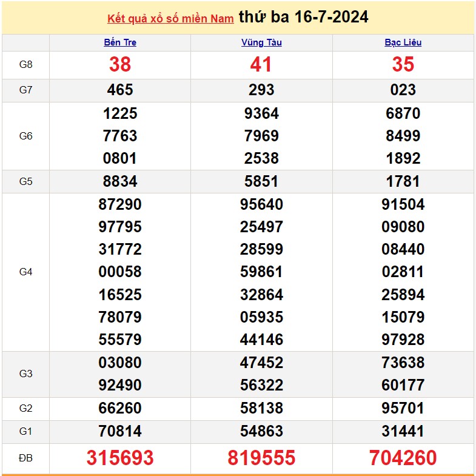
Task: Click G5 result 5851
Action: 261,181
